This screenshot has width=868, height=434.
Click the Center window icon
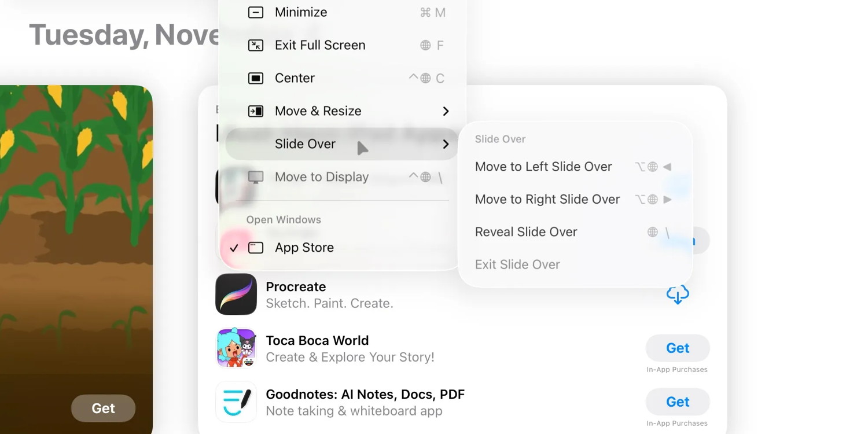[x=255, y=78]
